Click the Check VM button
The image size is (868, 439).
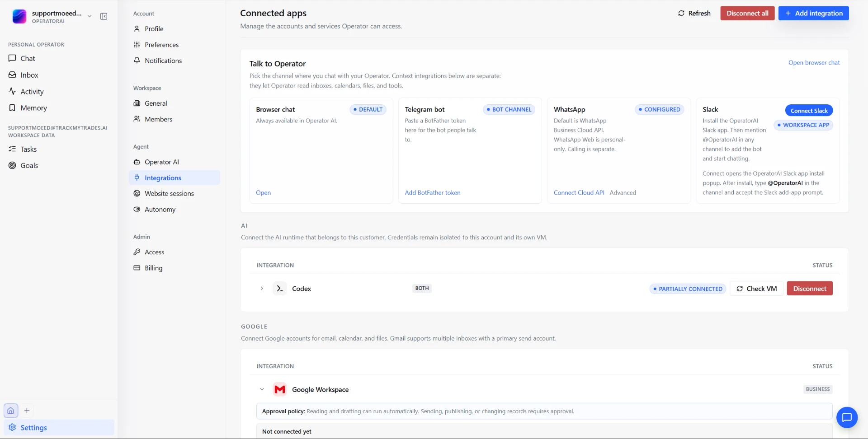click(756, 289)
